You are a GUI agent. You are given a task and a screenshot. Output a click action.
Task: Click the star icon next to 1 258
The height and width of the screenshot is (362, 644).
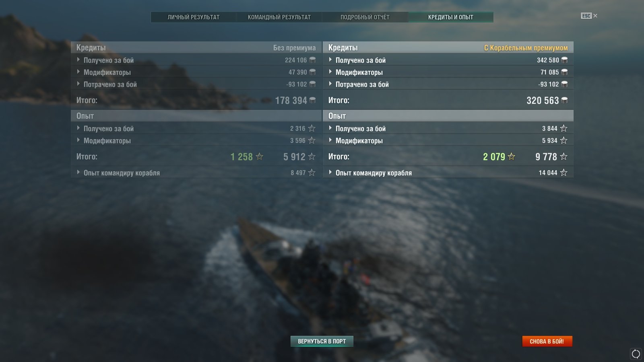click(x=260, y=156)
